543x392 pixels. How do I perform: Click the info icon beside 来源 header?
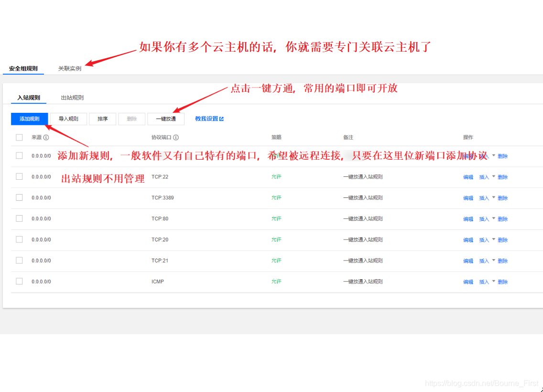[x=46, y=138]
